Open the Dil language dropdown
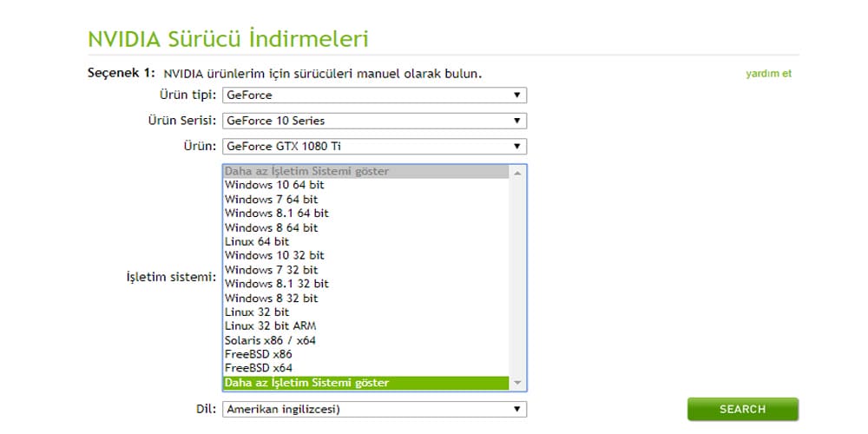Image resolution: width=868 pixels, height=434 pixels. click(374, 409)
